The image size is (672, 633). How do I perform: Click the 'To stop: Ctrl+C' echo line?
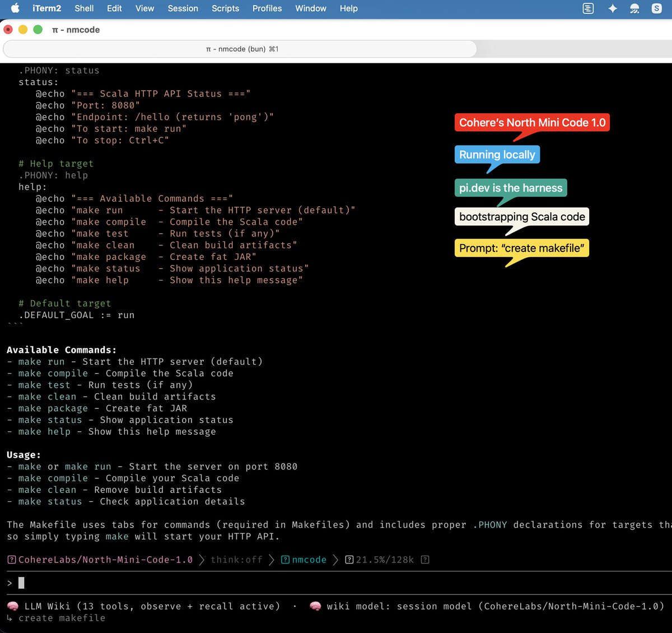coord(102,140)
